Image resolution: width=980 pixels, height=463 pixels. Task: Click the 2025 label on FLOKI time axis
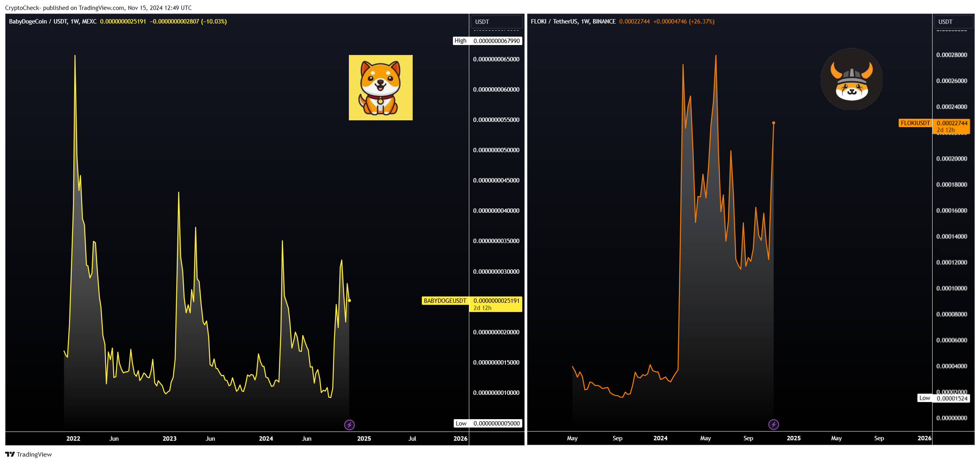[793, 438]
